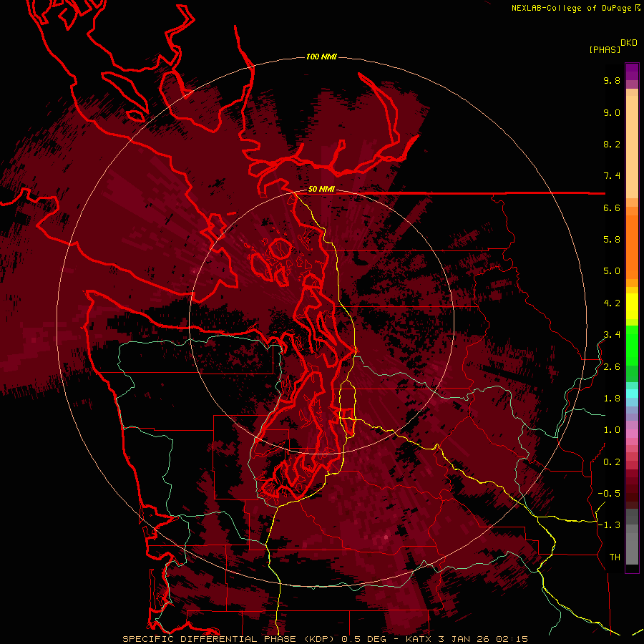644x644 pixels.
Task: Click the purple top segment of color bar
Action: coord(632,72)
